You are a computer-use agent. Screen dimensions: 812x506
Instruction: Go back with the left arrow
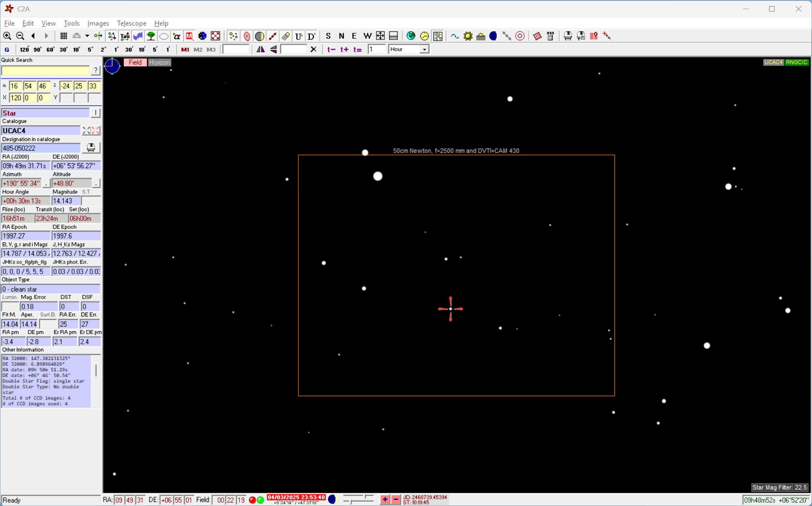[x=33, y=36]
